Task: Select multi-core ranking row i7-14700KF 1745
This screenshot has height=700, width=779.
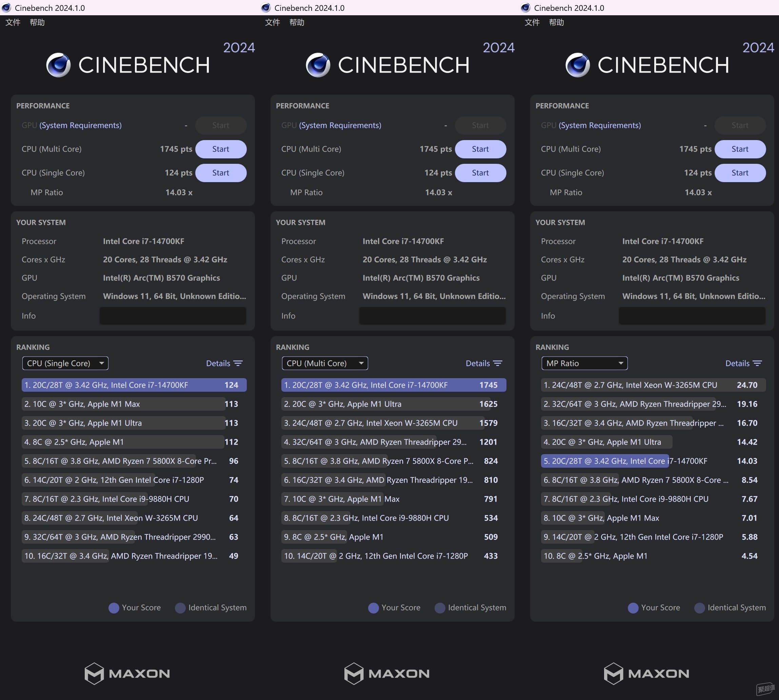Action: (393, 385)
